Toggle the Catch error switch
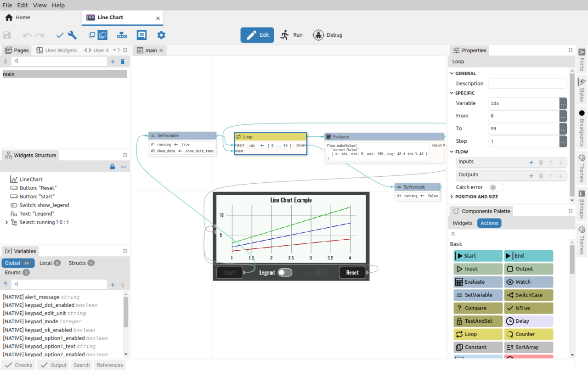Image resolution: width=588 pixels, height=371 pixels. 496,187
